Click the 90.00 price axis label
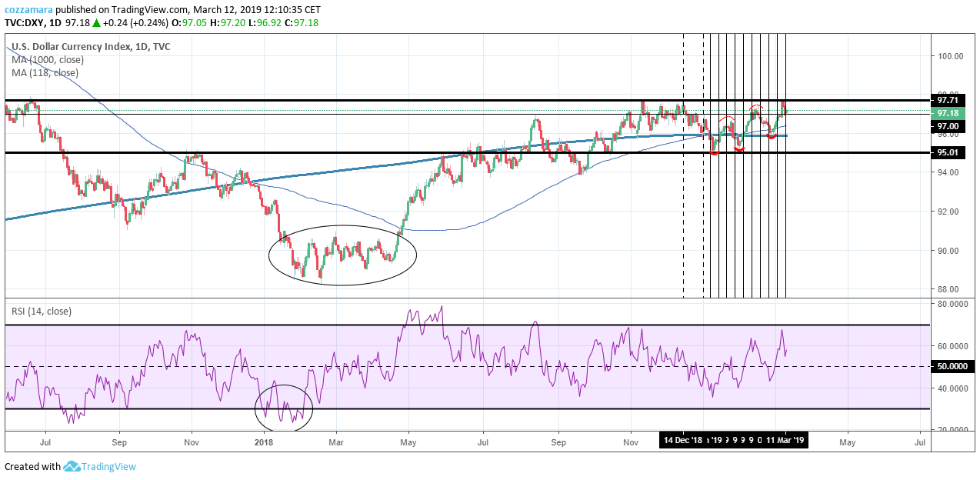Screen dimensions: 980x480 [947, 251]
